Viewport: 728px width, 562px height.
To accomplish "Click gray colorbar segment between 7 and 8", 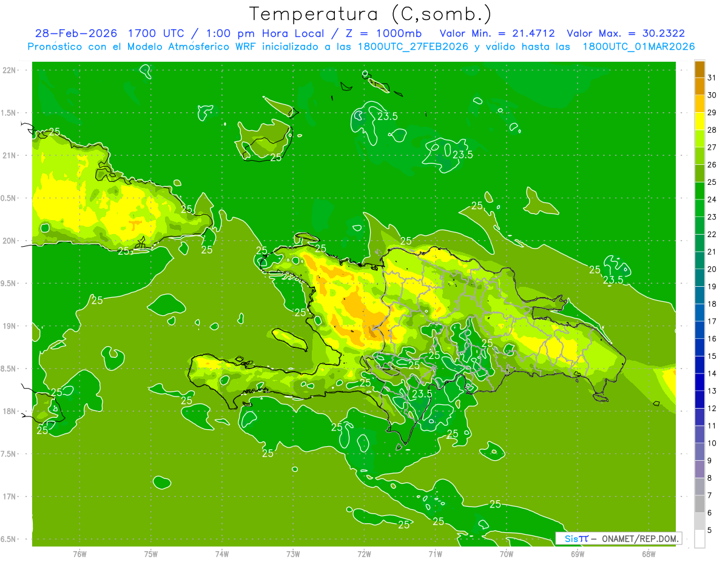I will pos(699,486).
